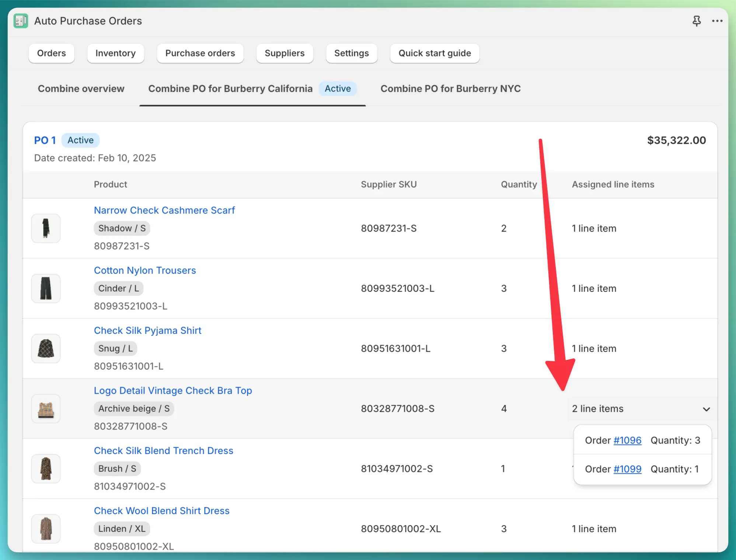Screen dimensions: 736x560
Task: Click the Snug / L variant tag
Action: [x=115, y=348]
